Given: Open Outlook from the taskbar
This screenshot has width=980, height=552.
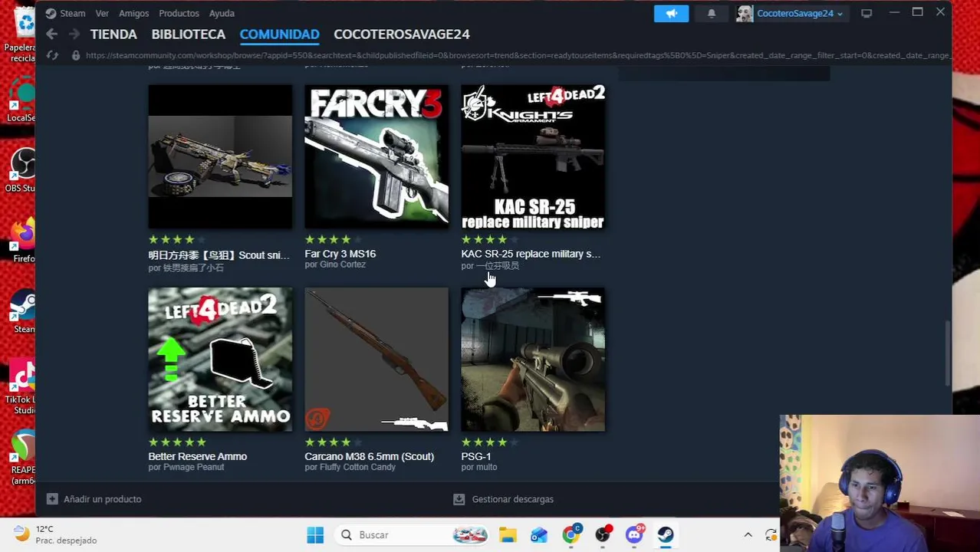Looking at the screenshot, I should [x=539, y=535].
